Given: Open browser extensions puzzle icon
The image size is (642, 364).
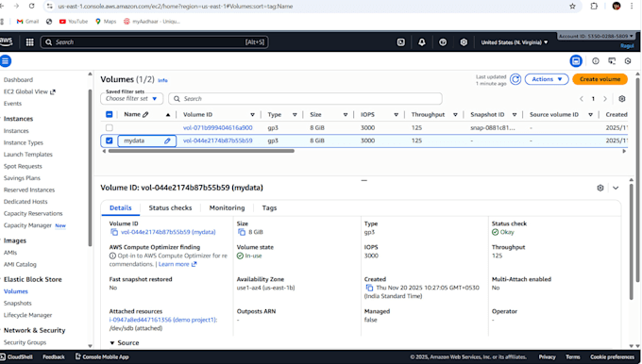Looking at the screenshot, I should click(594, 7).
